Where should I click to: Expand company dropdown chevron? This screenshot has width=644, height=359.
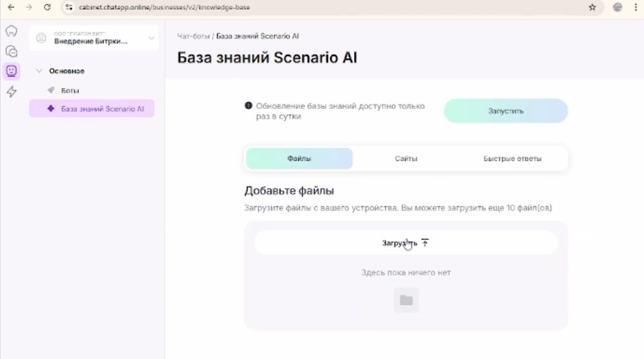151,38
